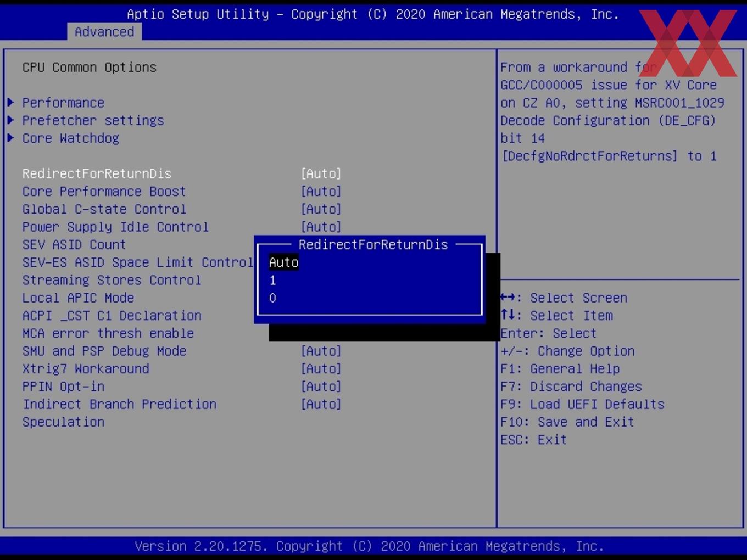
Task: Open Core Watchdog submenu
Action: pyautogui.click(x=70, y=138)
